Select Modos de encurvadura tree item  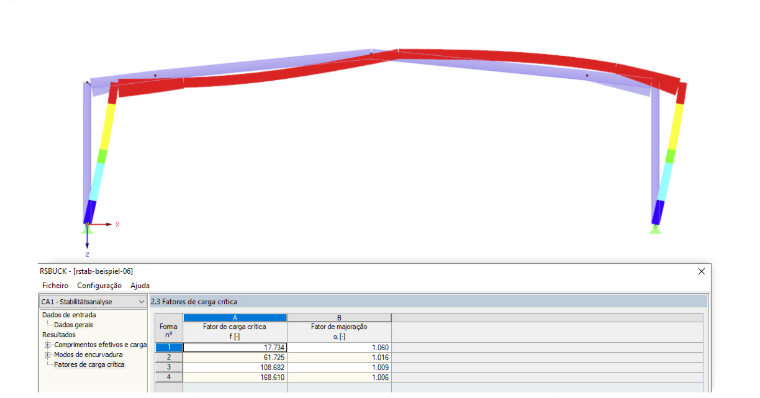click(x=88, y=355)
